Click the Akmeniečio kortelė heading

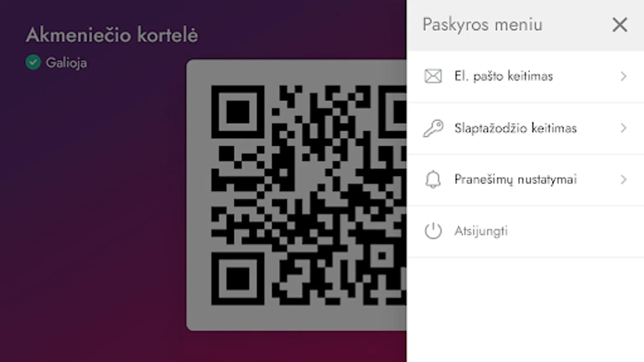[x=112, y=35]
